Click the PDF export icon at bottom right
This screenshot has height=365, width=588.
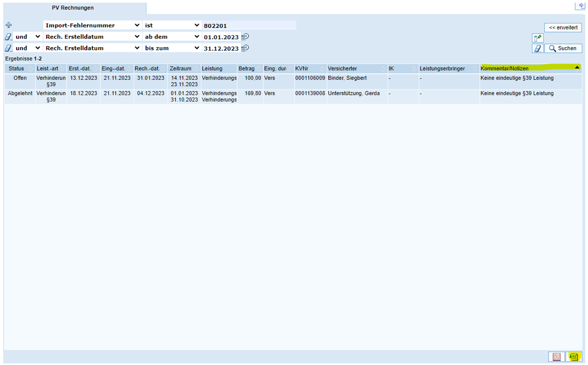click(x=557, y=356)
